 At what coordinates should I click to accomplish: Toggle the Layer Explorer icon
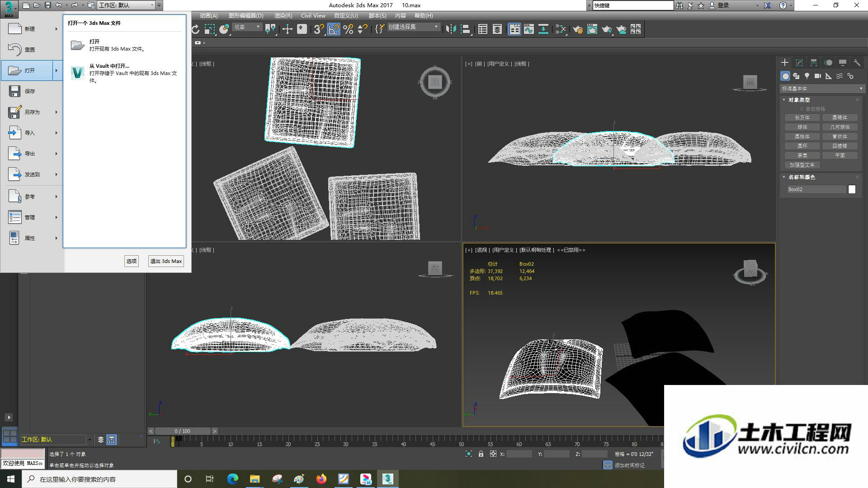point(497,29)
